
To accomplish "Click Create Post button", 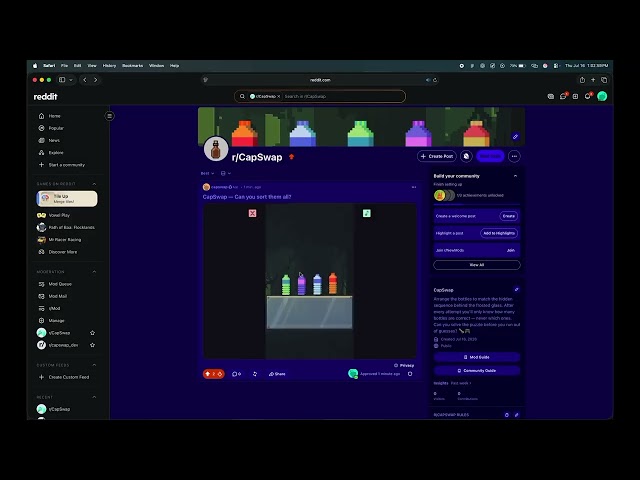I will 437,156.
